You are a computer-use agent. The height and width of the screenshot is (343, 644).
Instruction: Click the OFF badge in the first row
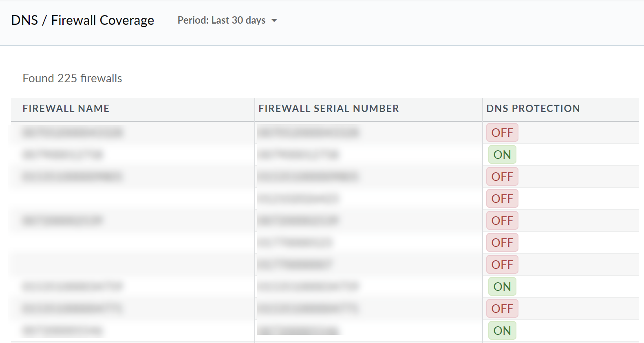coord(502,133)
